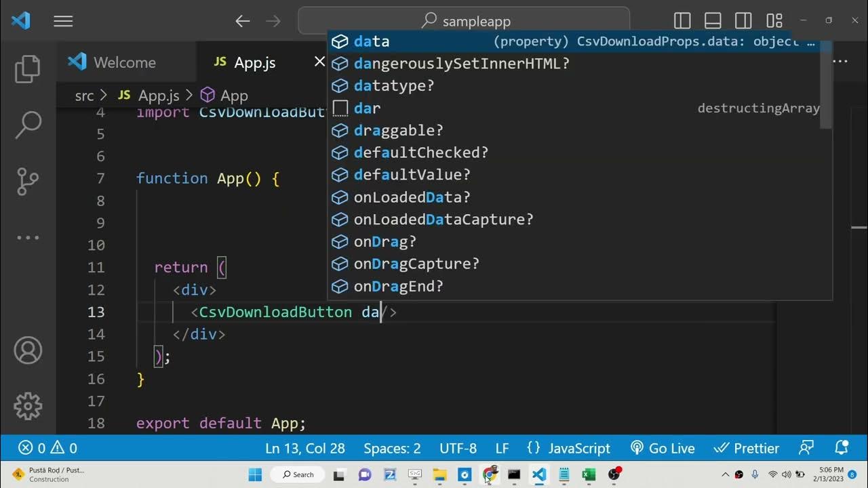Select the App.js editor tab
868x488 pixels.
[254, 62]
